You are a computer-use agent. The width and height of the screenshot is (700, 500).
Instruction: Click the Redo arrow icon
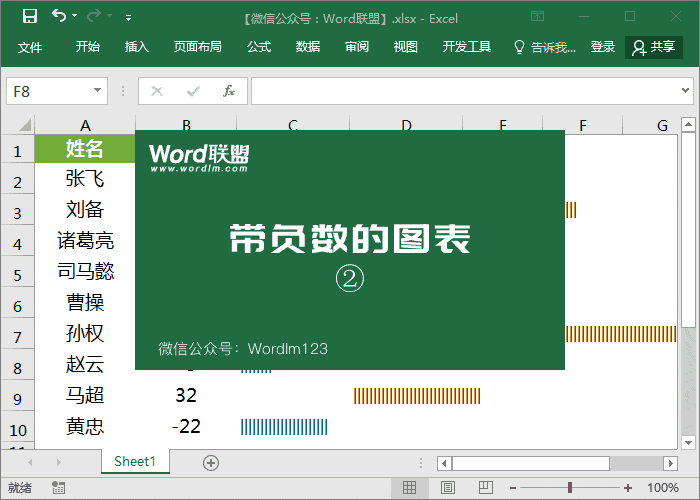[x=94, y=16]
